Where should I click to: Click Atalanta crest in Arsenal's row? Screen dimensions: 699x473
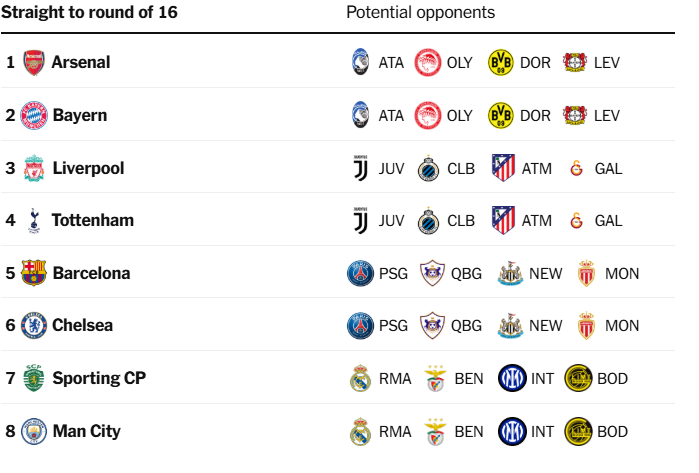click(x=360, y=62)
